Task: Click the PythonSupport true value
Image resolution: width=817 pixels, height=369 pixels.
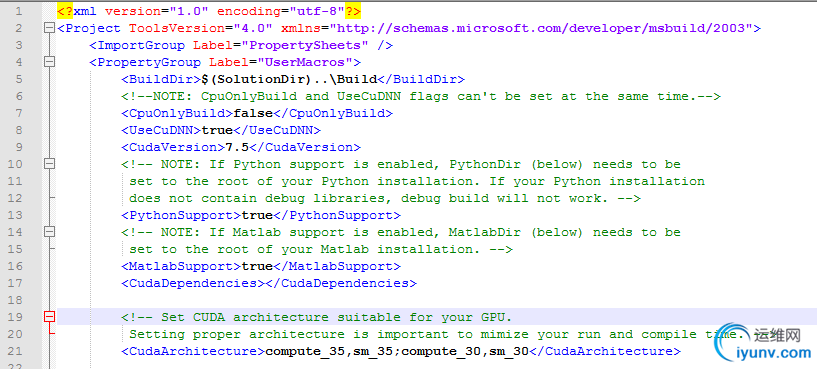Action: tap(257, 215)
